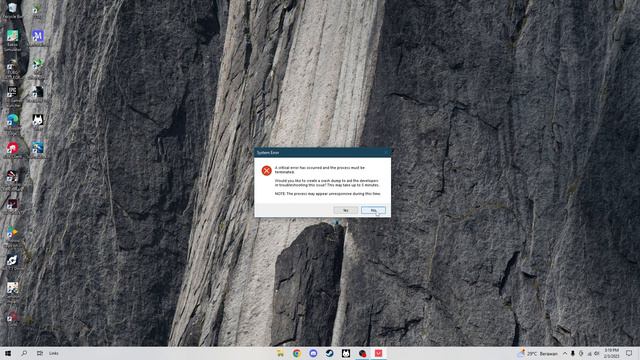
Task: Click Yes to create a crash dump
Action: (x=345, y=210)
